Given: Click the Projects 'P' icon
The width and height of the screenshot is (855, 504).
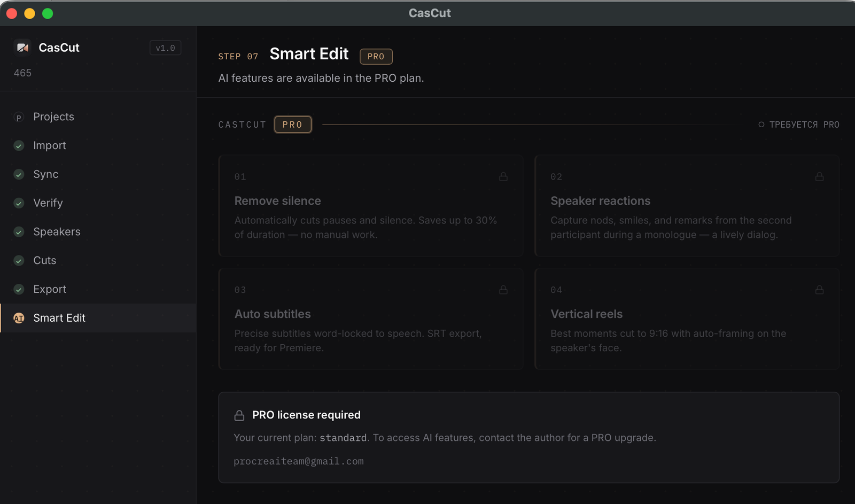Looking at the screenshot, I should point(19,117).
